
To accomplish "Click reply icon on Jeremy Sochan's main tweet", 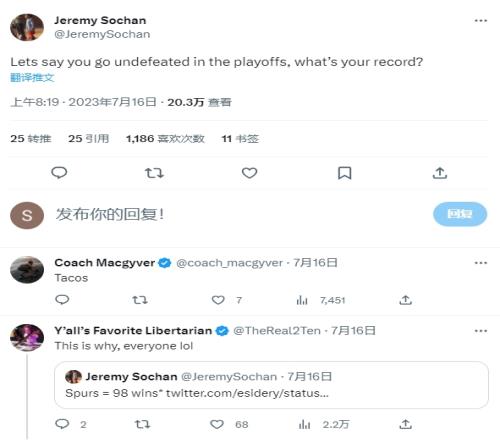I will coord(59,173).
